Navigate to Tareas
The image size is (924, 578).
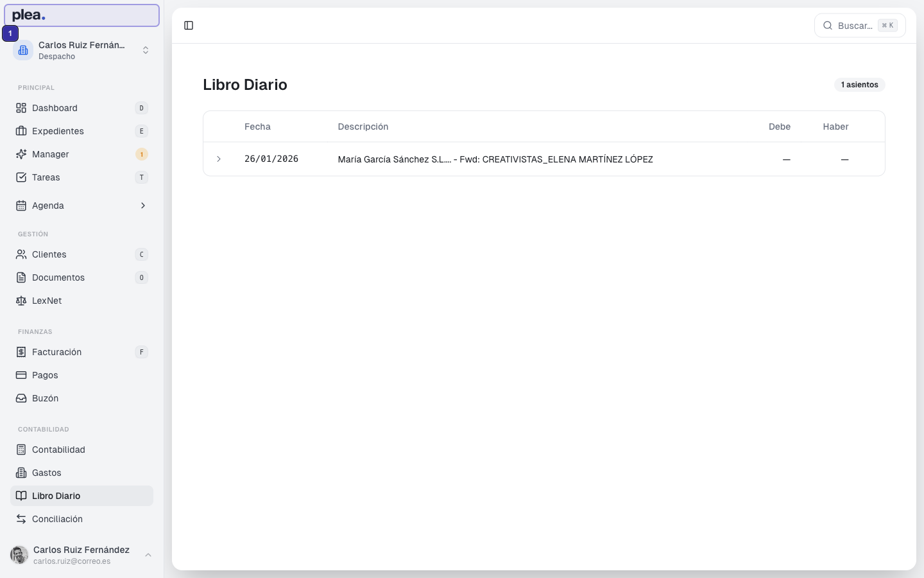81,177
